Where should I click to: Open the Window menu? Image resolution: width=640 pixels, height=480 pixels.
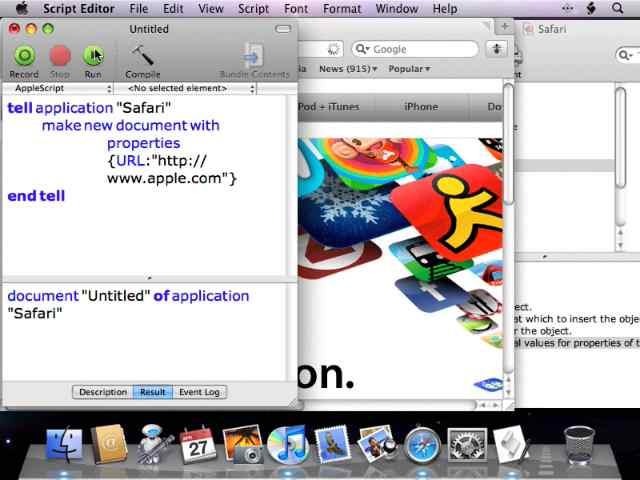point(397,9)
